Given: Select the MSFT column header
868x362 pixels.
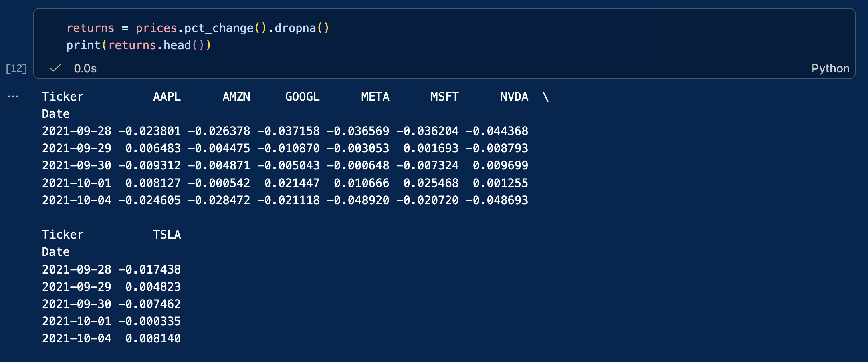Looking at the screenshot, I should point(445,97).
